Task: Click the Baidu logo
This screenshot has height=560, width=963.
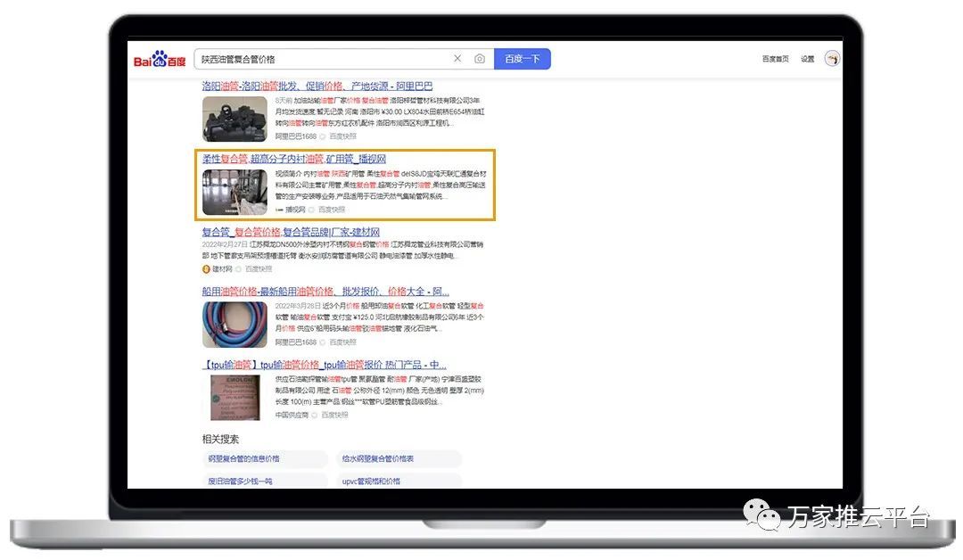Action: (160, 60)
